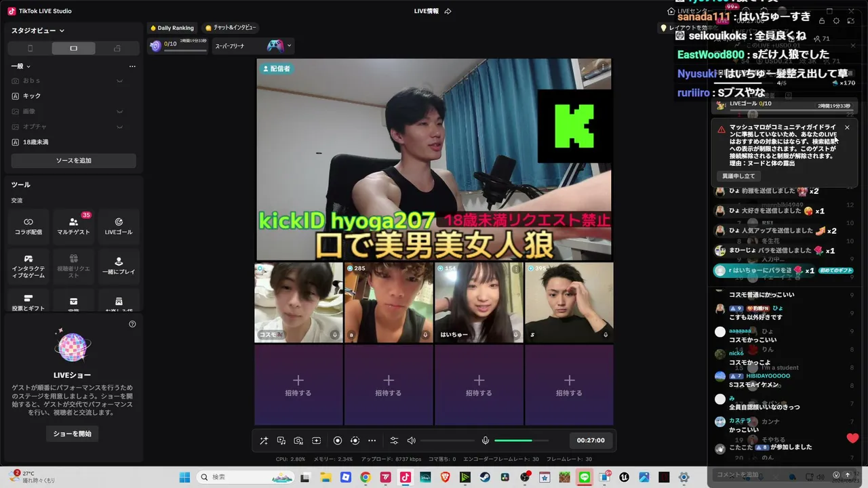The height and width of the screenshot is (488, 868).
Task: Open the Windows Start menu
Action: (184, 477)
